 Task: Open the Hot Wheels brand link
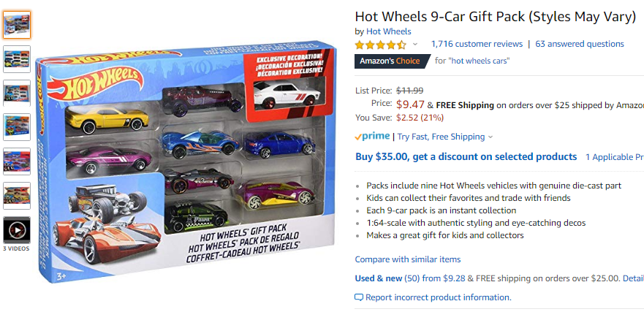tap(389, 31)
